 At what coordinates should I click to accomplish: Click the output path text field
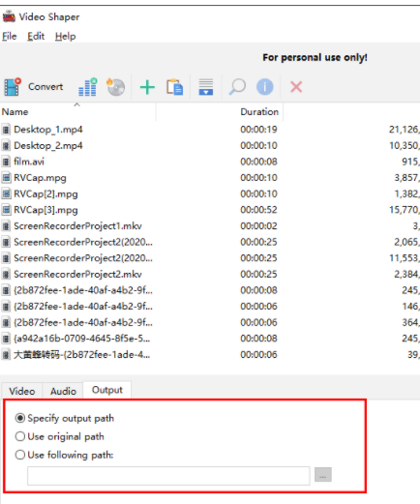168,476
